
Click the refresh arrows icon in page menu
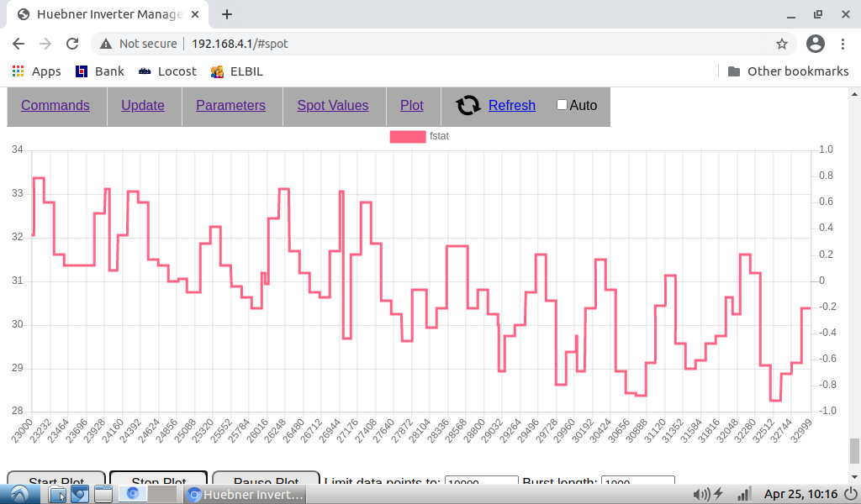coord(468,105)
